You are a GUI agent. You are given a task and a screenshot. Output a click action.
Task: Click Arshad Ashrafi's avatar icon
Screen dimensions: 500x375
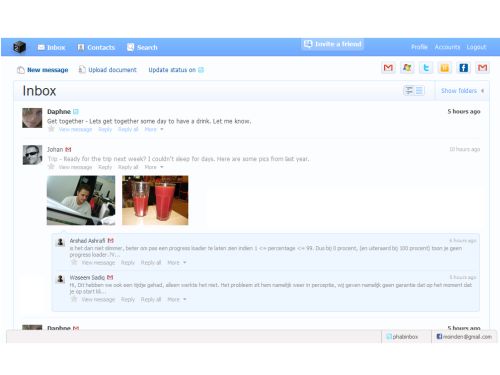click(60, 242)
